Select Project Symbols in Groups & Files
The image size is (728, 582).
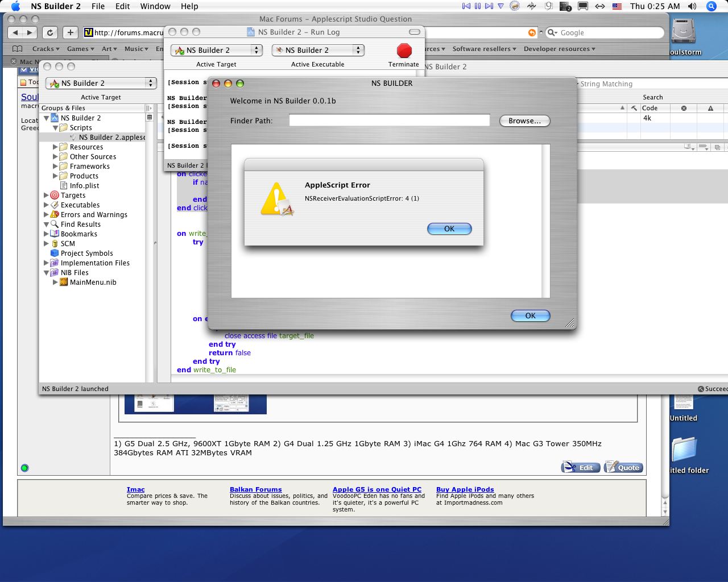pyautogui.click(x=86, y=253)
